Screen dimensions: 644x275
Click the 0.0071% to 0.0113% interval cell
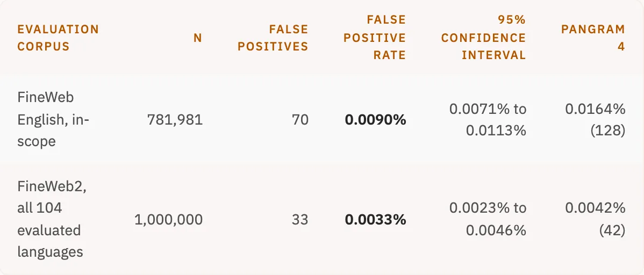(x=488, y=119)
